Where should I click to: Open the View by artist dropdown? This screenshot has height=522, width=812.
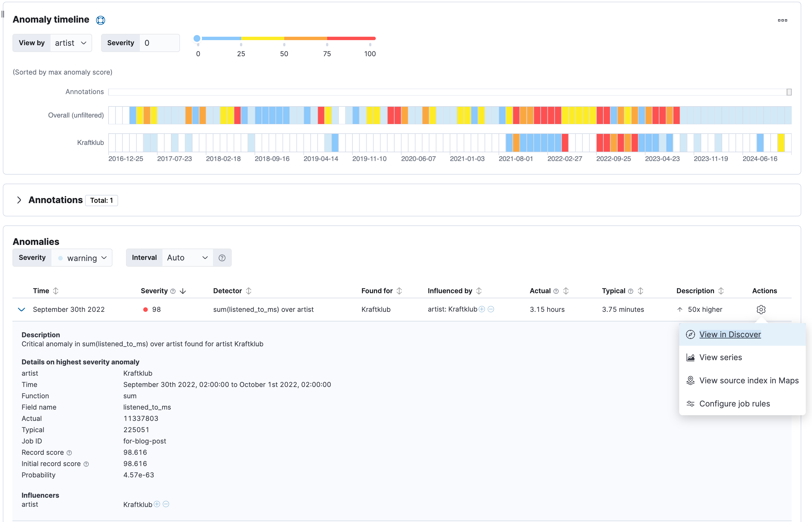(71, 43)
